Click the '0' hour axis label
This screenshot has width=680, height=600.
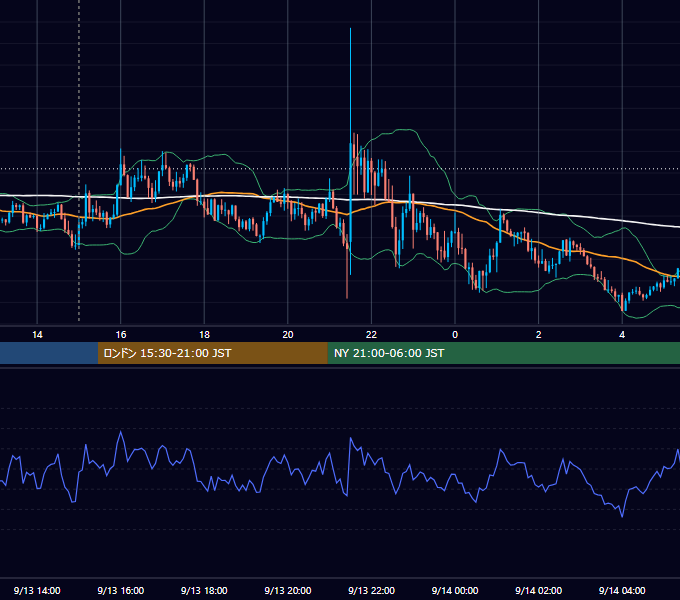455,335
